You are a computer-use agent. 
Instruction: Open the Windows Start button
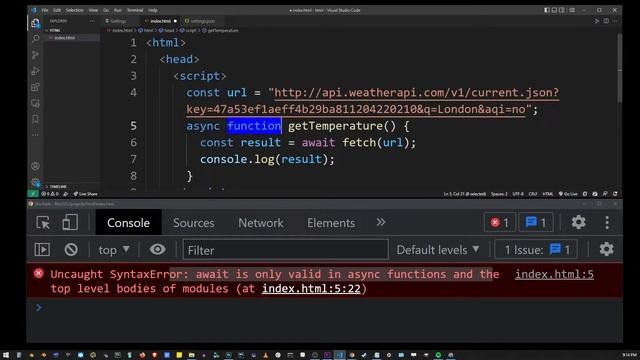6,355
